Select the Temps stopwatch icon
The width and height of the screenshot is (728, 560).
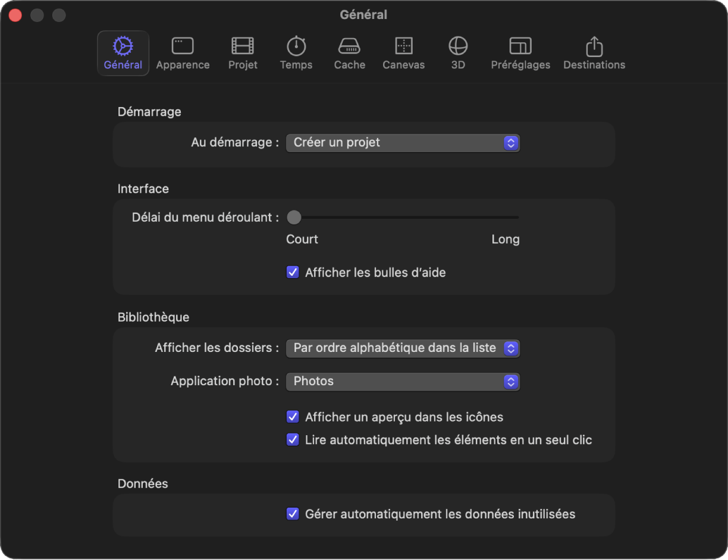296,46
